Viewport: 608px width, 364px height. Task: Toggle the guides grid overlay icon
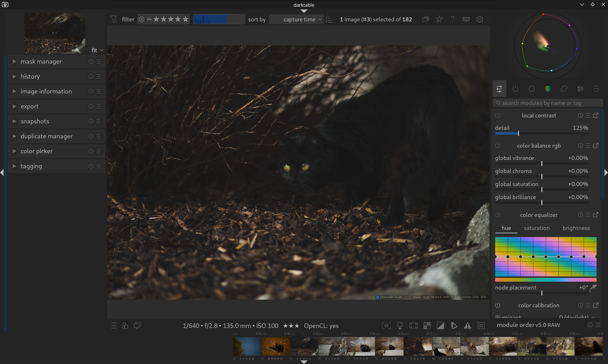pyautogui.click(x=481, y=326)
